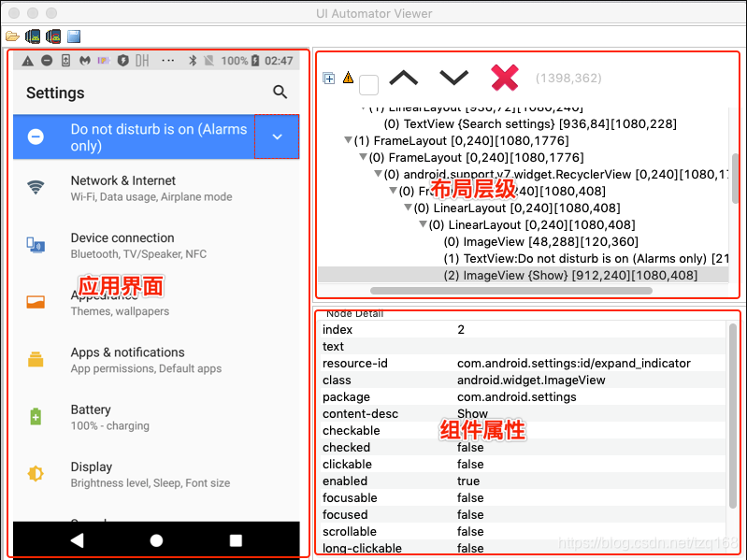This screenshot has width=747, height=560.
Task: Click the second device screenshot icon
Action: [53, 36]
